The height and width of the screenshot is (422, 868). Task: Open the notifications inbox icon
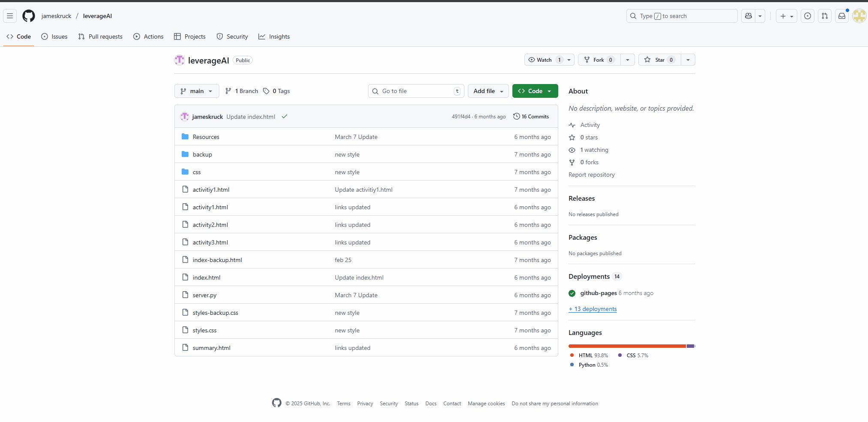842,16
